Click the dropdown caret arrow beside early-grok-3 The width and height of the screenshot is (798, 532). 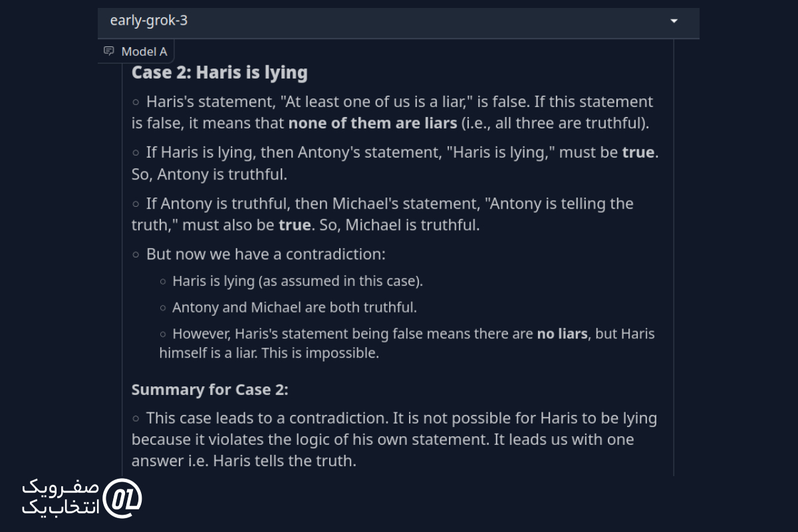point(674,21)
